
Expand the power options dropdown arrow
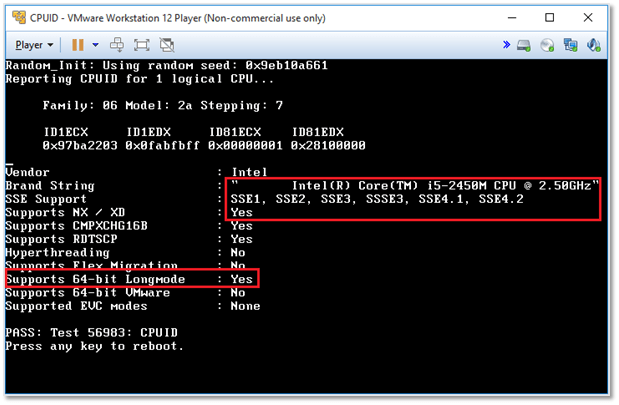coord(95,45)
